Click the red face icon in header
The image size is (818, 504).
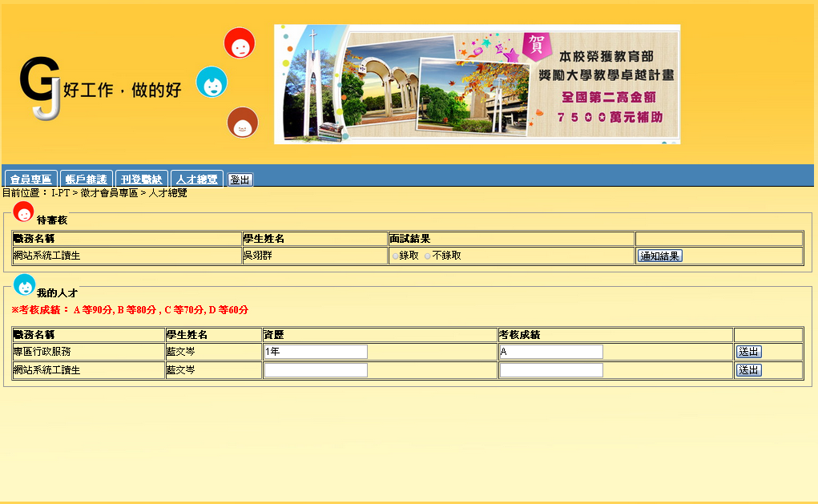(240, 43)
